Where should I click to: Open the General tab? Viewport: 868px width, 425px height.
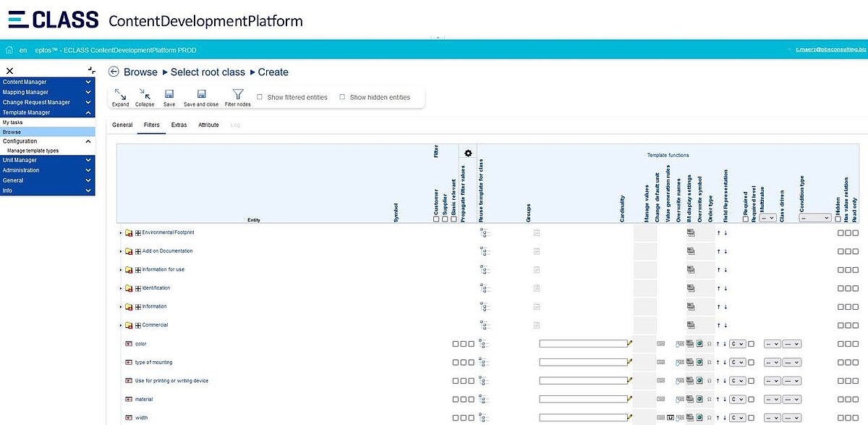(x=122, y=125)
